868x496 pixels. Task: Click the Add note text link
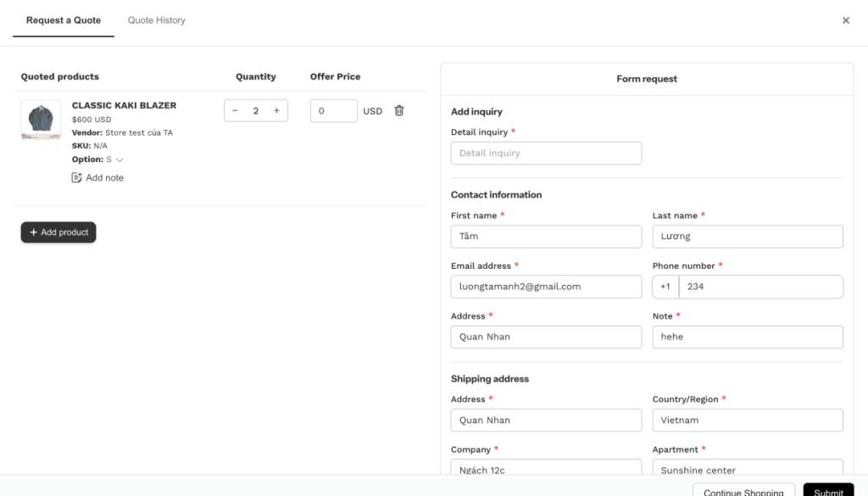point(104,178)
